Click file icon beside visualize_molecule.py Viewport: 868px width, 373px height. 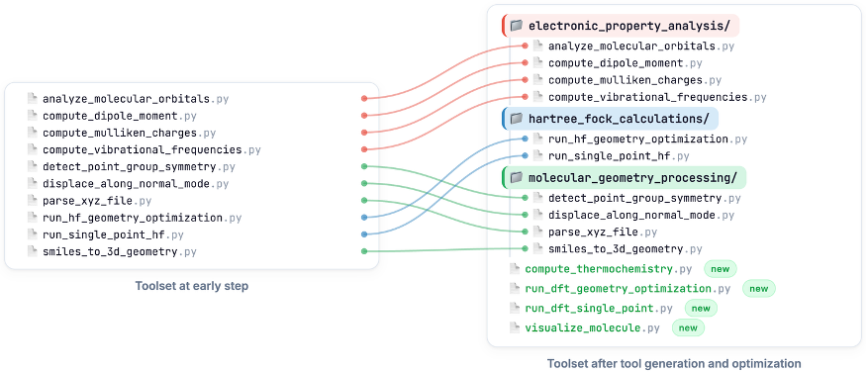515,327
